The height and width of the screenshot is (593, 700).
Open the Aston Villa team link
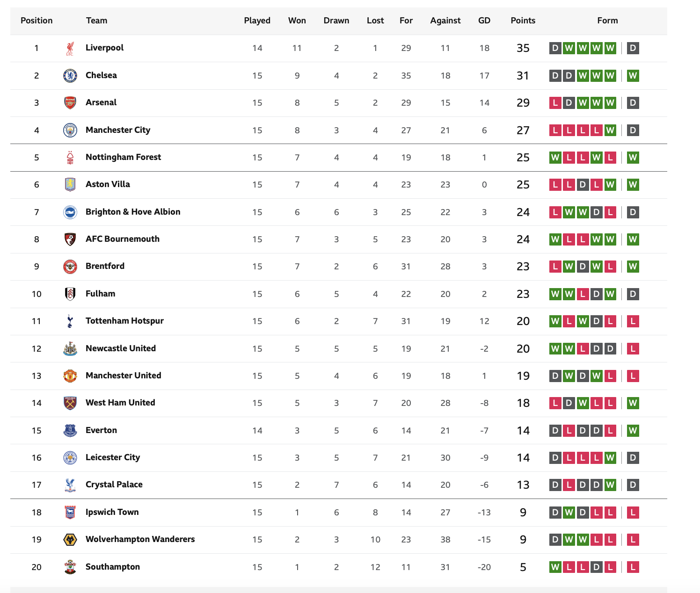pos(108,184)
